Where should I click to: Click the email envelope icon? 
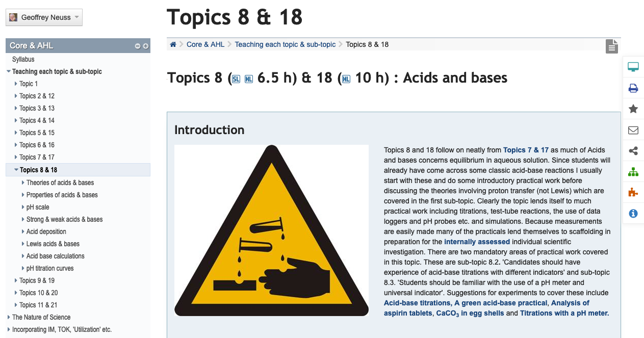pyautogui.click(x=633, y=130)
